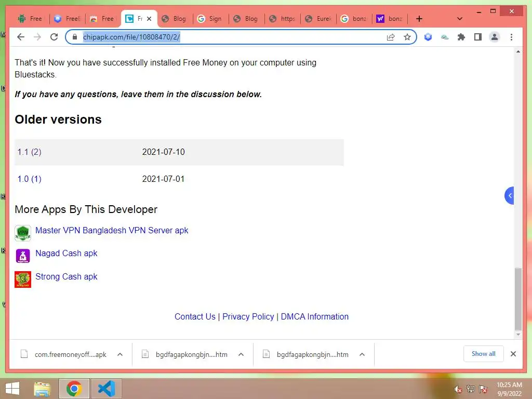
Task: Close the active chipapk tab
Action: click(149, 19)
